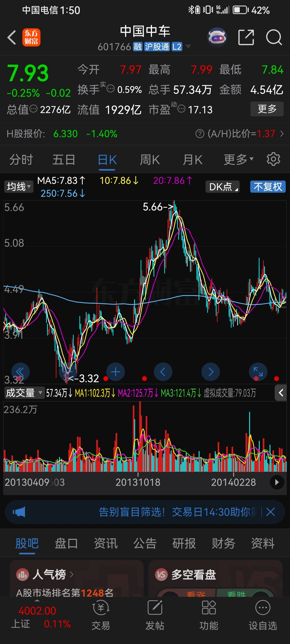Viewport: 290px width, 644px height.
Task: Expand 人气榜 chevron
Action: pos(71,574)
